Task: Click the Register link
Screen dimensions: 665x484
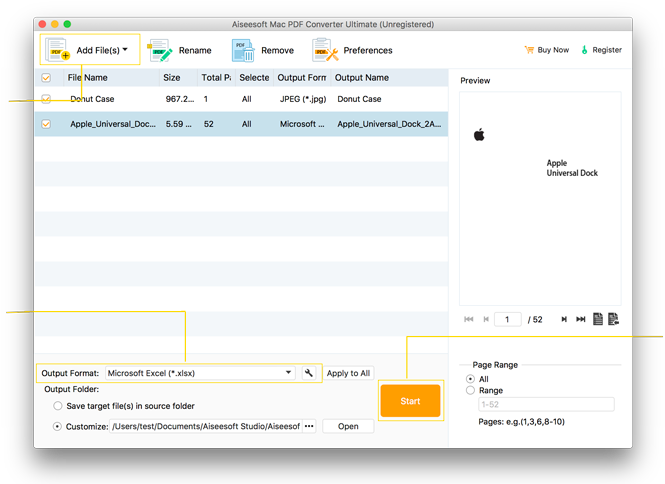Action: pyautogui.click(x=607, y=50)
